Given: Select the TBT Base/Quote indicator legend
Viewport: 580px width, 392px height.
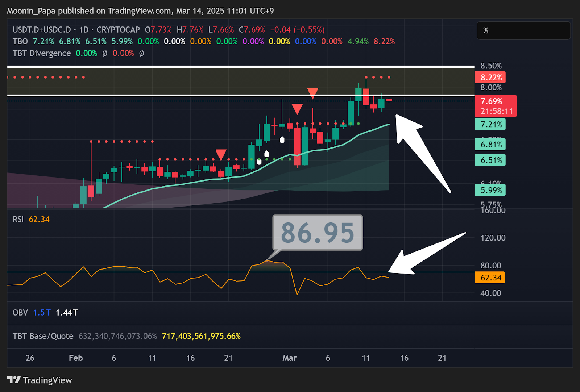Looking at the screenshot, I should point(43,336).
